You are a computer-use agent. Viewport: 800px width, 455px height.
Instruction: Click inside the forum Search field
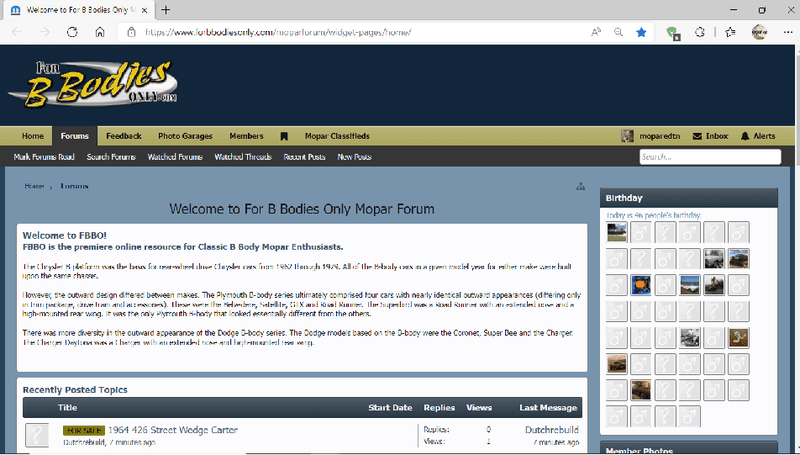pos(709,157)
